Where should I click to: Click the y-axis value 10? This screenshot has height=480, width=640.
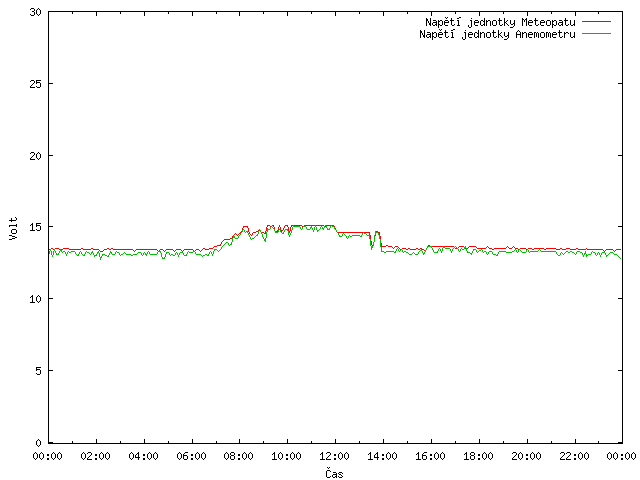coord(36,299)
